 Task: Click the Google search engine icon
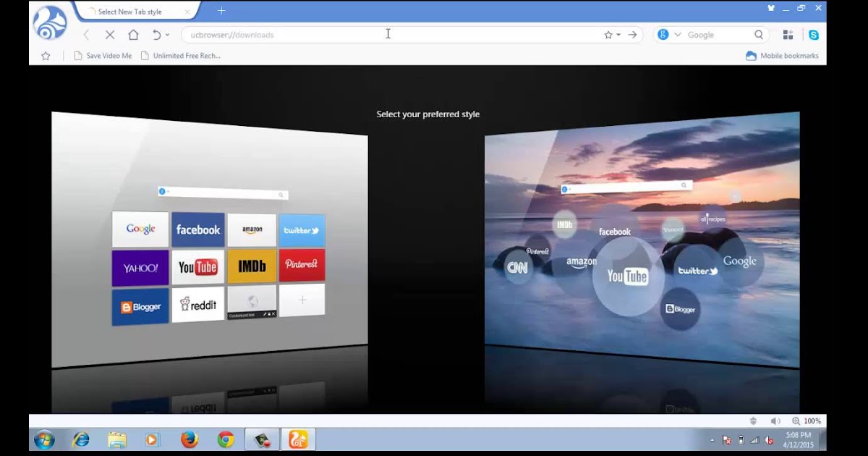[663, 35]
